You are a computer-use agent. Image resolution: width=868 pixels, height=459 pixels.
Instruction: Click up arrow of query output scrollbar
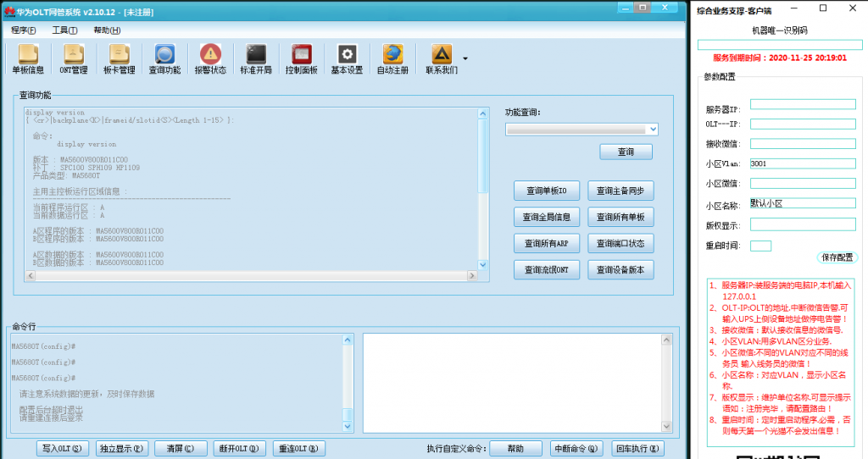[482, 113]
